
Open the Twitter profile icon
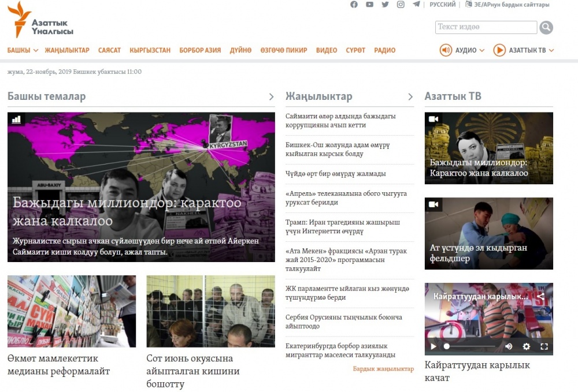coord(386,5)
